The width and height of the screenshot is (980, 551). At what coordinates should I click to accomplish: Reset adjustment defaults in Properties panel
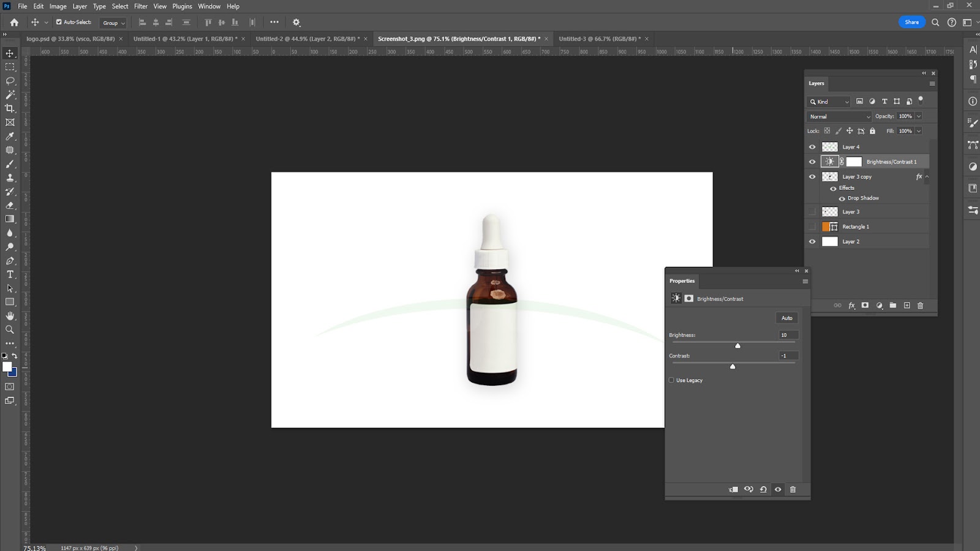(763, 489)
